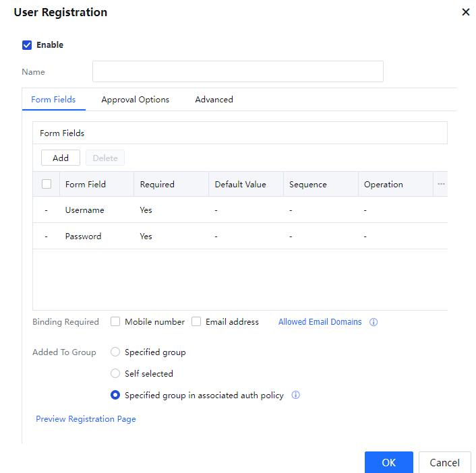Click info icon next to Allowed Email Domains
The image size is (476, 473).
[374, 322]
